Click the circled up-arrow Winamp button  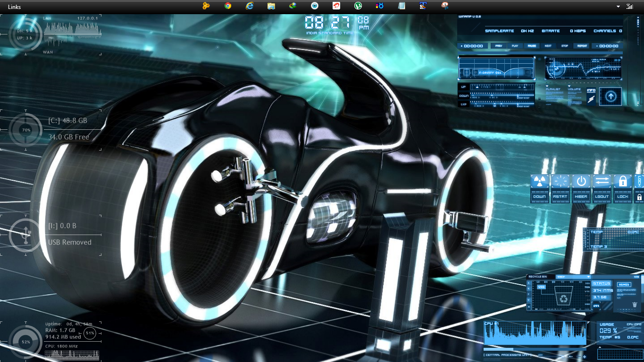pos(611,96)
